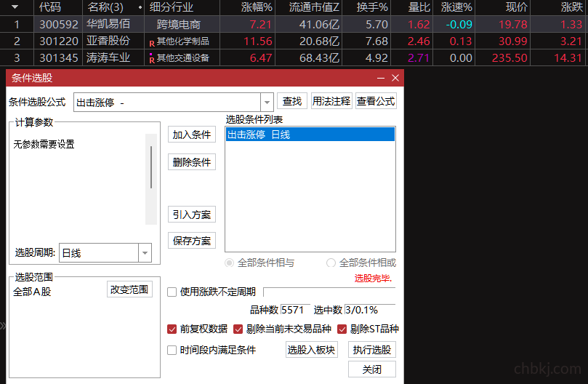This screenshot has height=384, width=588.
Task: Click the 流通市值Z column header
Action: (314, 7)
